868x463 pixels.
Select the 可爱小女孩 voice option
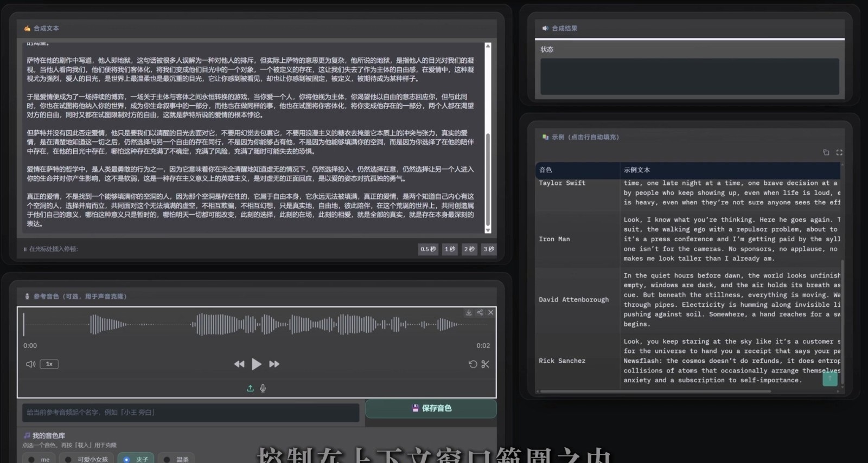point(87,459)
